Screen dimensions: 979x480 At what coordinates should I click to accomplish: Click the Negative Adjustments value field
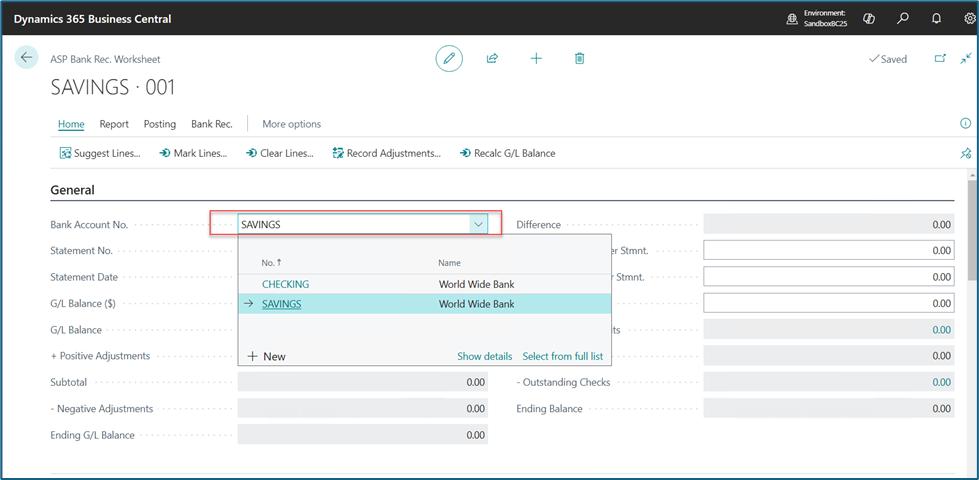[x=363, y=408]
